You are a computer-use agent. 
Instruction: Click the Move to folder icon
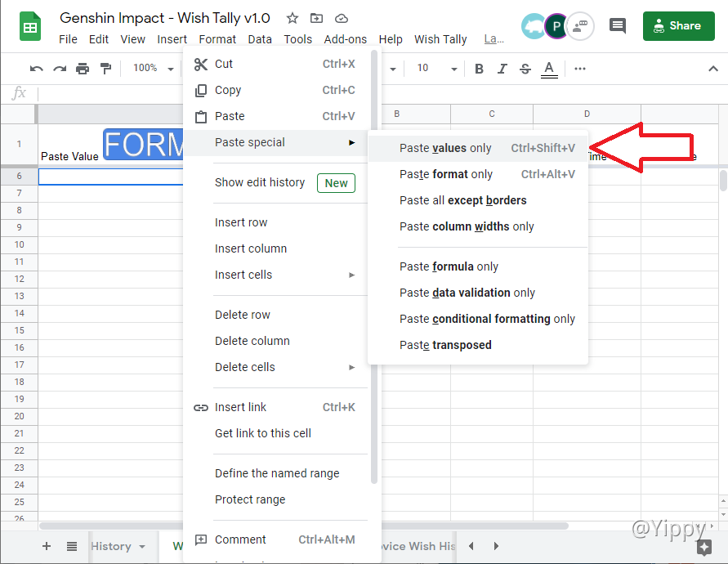pos(317,18)
